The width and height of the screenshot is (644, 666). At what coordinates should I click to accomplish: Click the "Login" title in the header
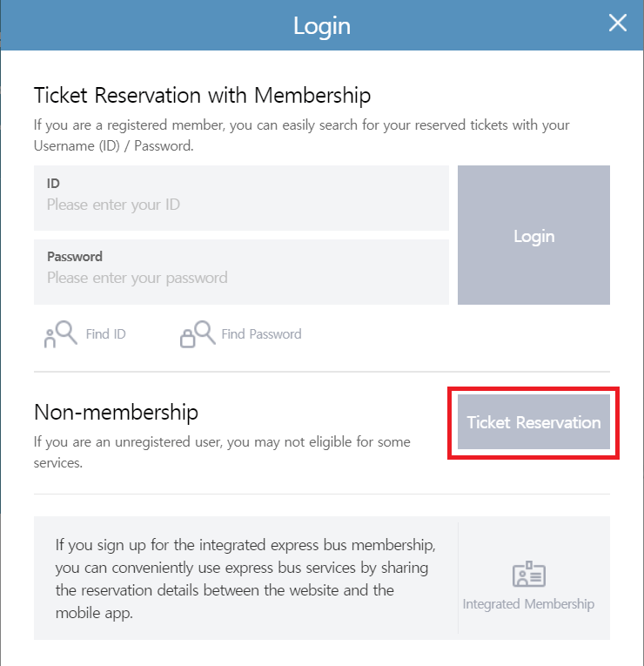click(321, 25)
